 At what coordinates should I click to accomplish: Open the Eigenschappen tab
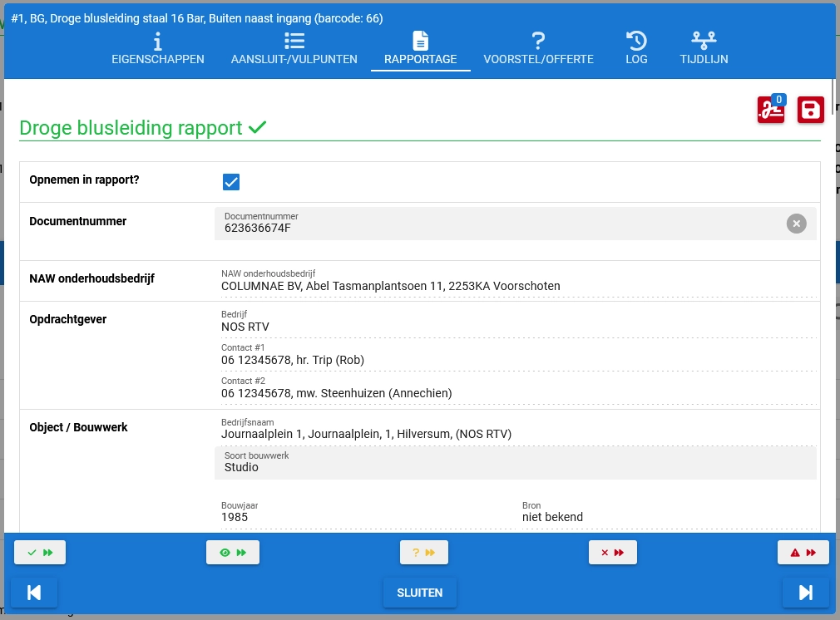point(158,49)
